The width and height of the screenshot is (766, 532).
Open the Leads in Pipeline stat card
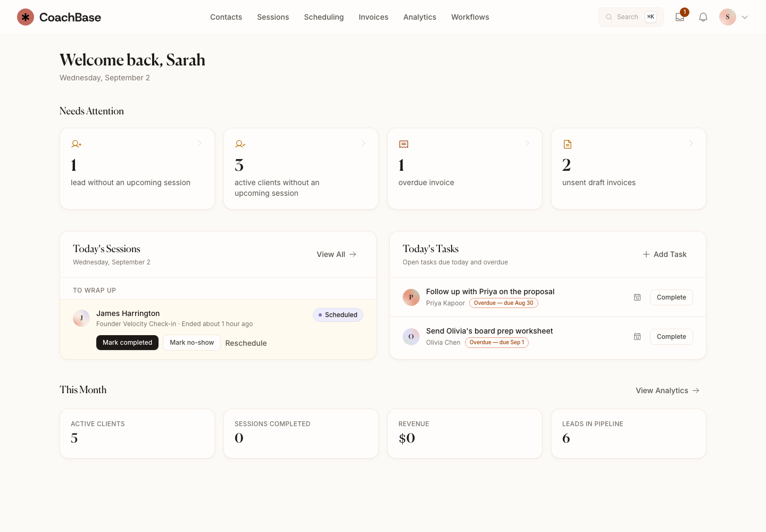coord(629,434)
